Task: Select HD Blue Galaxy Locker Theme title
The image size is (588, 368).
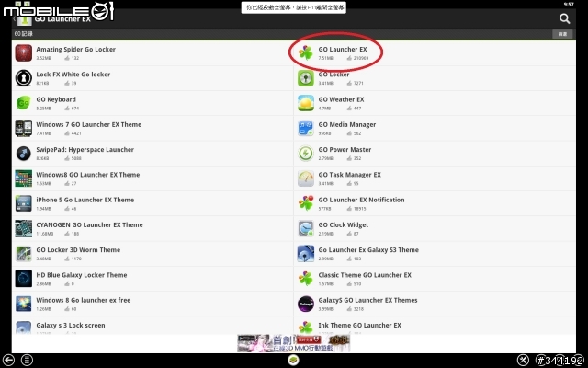Action: point(82,275)
